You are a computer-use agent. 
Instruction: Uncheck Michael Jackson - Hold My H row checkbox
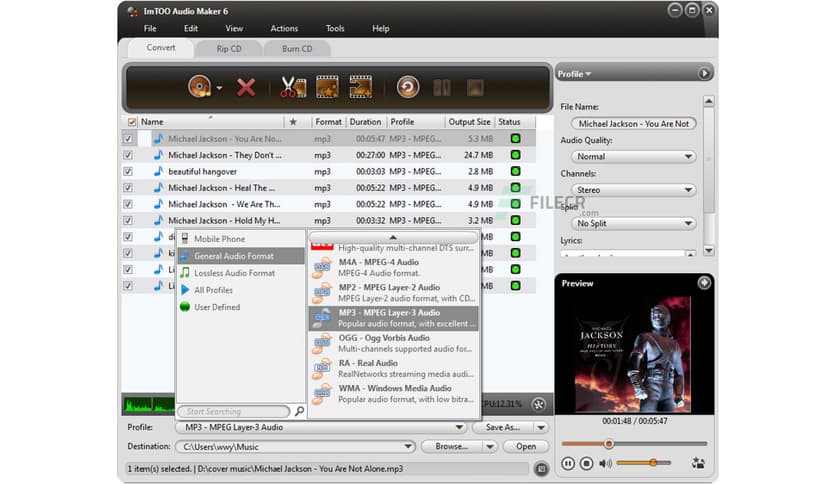click(x=128, y=220)
